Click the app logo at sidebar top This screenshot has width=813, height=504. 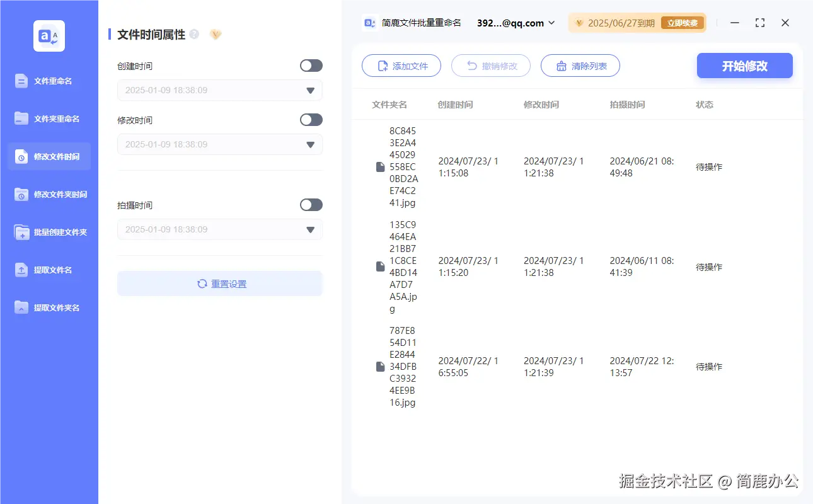[x=49, y=36]
